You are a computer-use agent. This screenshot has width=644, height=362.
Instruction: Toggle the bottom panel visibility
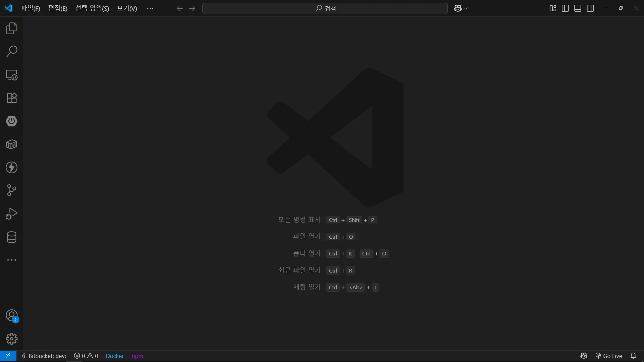578,8
